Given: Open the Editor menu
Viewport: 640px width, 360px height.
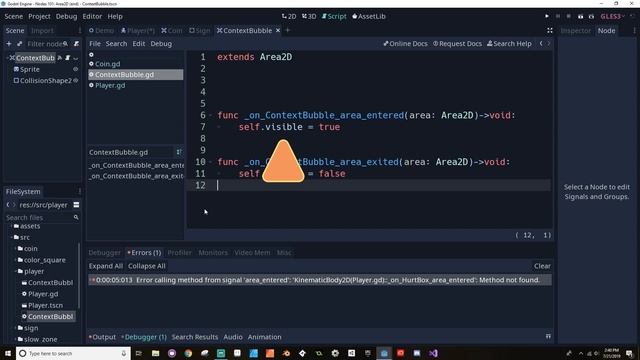Looking at the screenshot, I should [92, 16].
